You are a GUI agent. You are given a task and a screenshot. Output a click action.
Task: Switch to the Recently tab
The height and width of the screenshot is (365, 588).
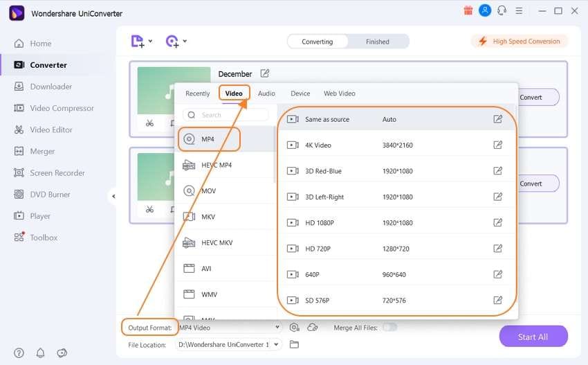(x=198, y=94)
